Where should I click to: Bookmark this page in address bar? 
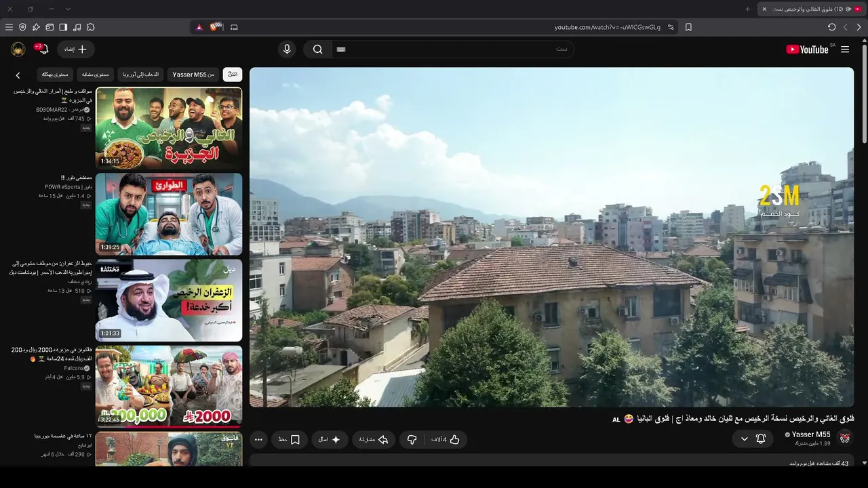pos(688,27)
